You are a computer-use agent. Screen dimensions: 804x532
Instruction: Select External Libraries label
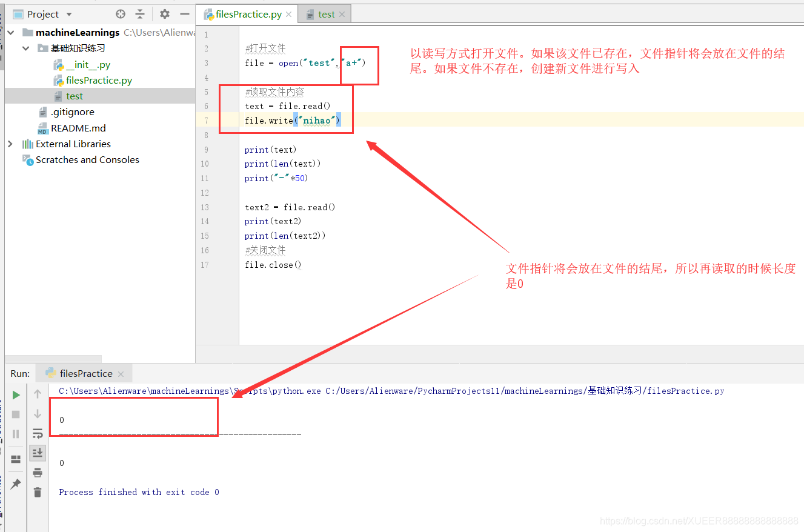pos(73,144)
